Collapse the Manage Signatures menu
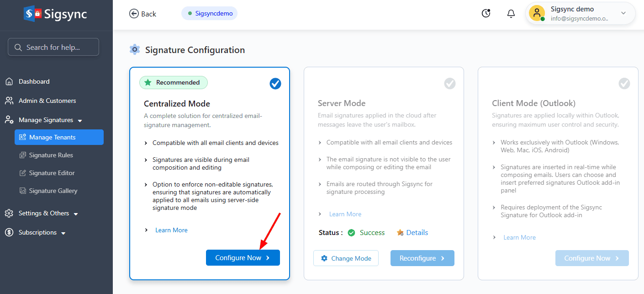The width and height of the screenshot is (644, 294). coord(80,121)
